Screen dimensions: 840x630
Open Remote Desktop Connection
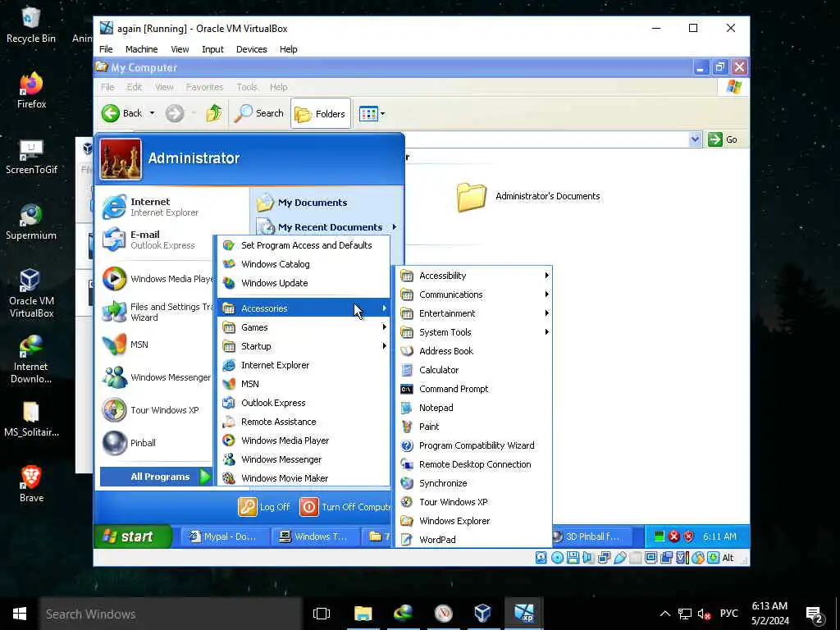point(473,464)
